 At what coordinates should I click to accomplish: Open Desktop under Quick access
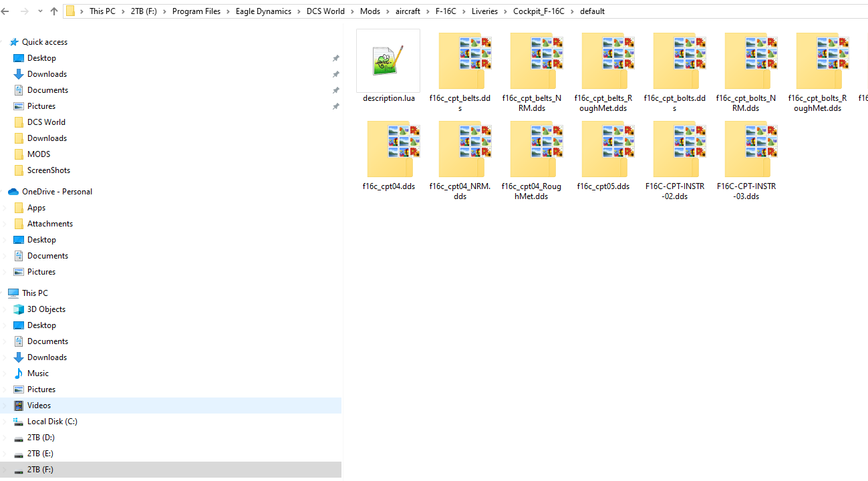[x=41, y=58]
